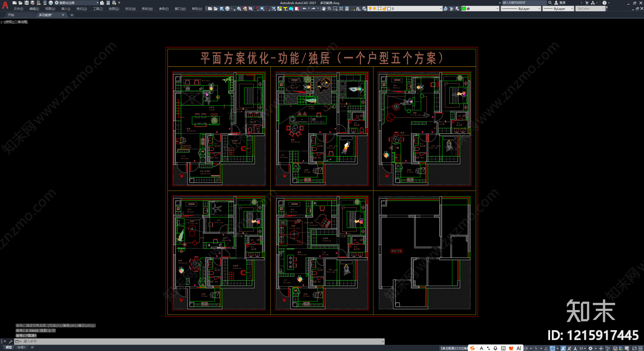Open the 文件(F) menu
The height and width of the screenshot is (351, 644).
[19, 8]
